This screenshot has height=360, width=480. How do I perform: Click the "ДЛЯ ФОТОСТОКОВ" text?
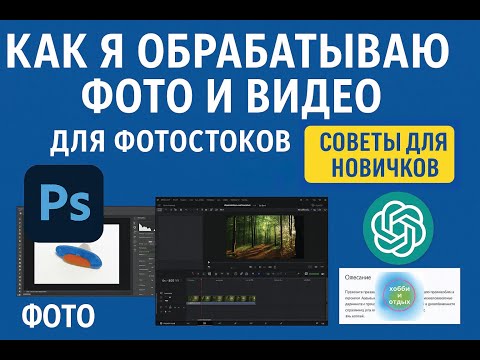[170, 141]
